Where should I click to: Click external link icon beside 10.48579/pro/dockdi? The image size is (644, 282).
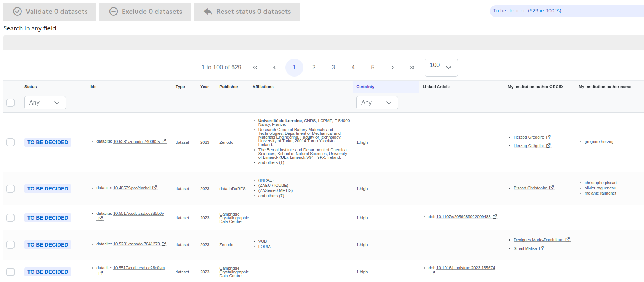(155, 188)
